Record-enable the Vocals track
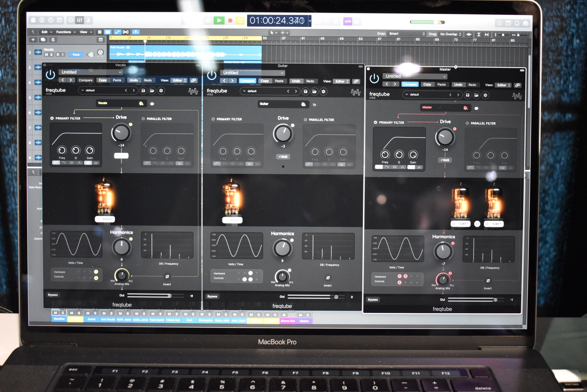The height and width of the screenshot is (392, 587). 58,55
